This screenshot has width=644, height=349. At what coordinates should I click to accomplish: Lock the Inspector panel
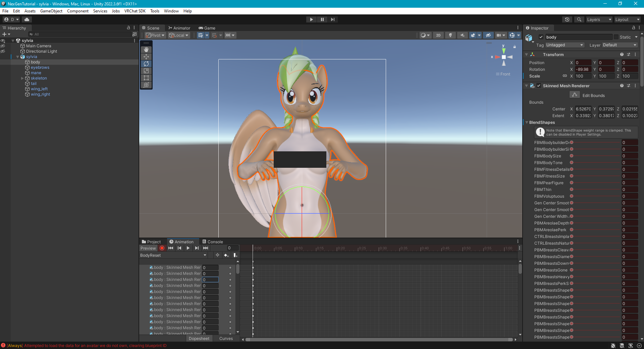(633, 28)
